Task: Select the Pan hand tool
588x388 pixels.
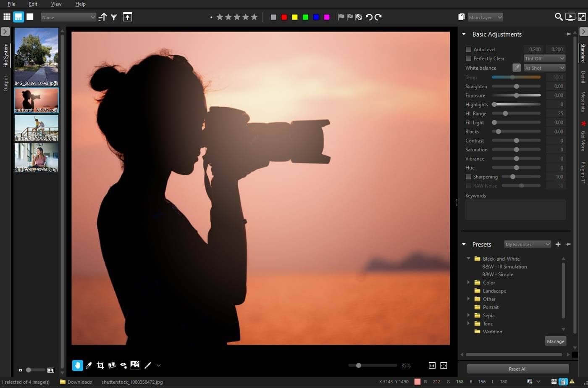Action: [77, 365]
